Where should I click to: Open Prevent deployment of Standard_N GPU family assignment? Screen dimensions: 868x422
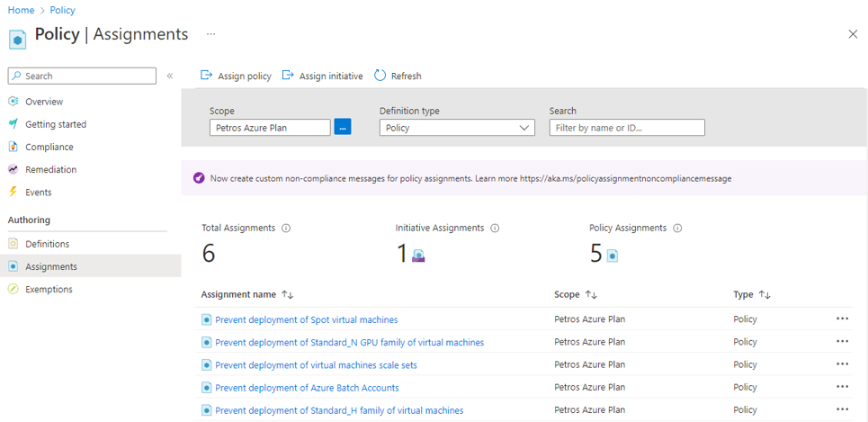tap(349, 342)
